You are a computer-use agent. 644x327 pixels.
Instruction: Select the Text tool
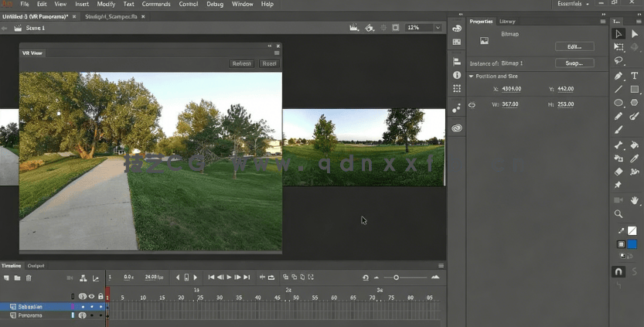(634, 76)
